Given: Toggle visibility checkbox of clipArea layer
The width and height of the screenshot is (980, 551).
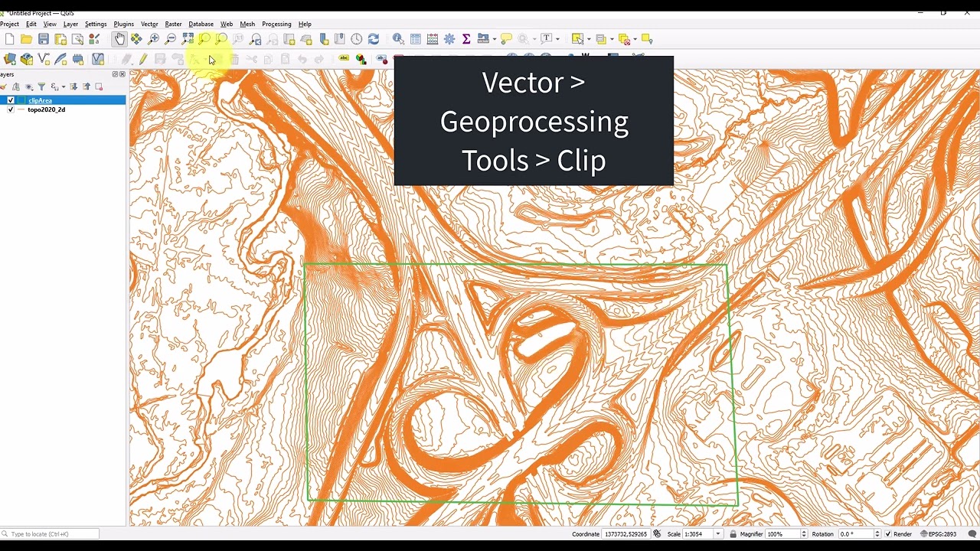Looking at the screenshot, I should [11, 100].
